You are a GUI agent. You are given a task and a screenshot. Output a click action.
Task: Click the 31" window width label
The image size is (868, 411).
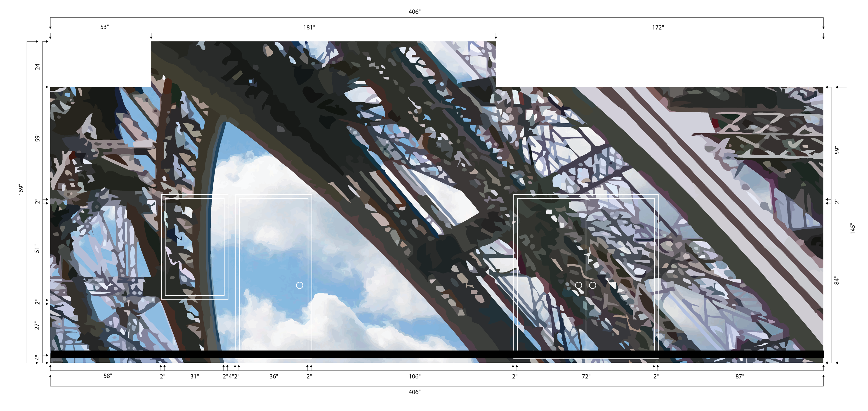pyautogui.click(x=194, y=376)
